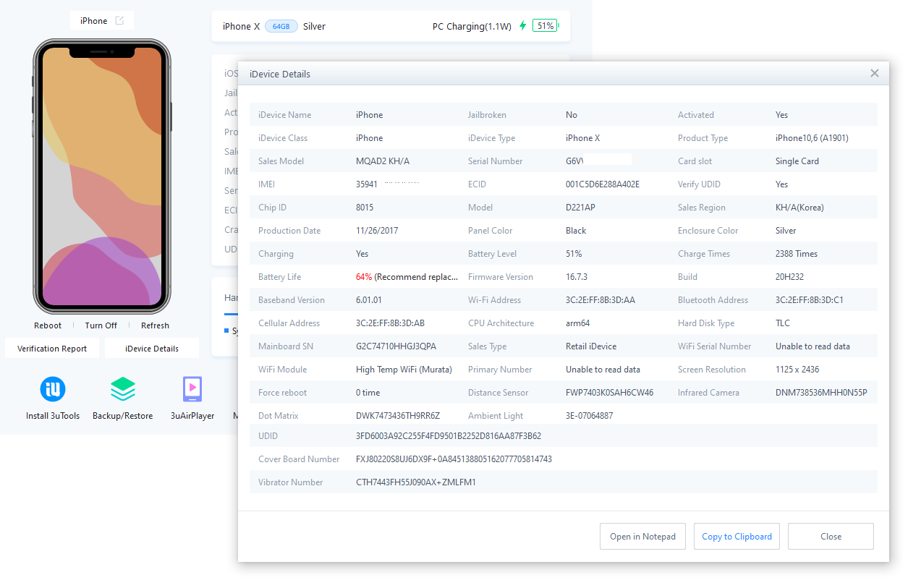Click the chip ID value 8015
Viewport: 921px width, 588px height.
(x=365, y=208)
